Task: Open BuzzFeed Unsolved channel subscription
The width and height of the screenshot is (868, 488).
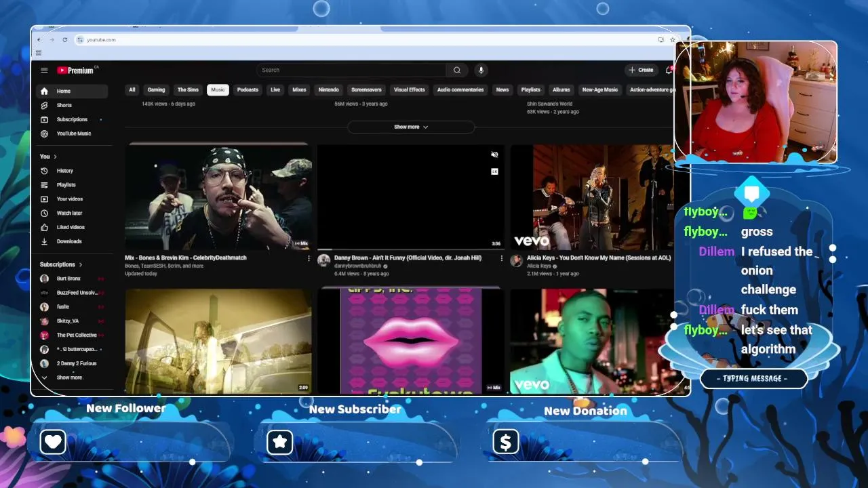Action: (73, 293)
